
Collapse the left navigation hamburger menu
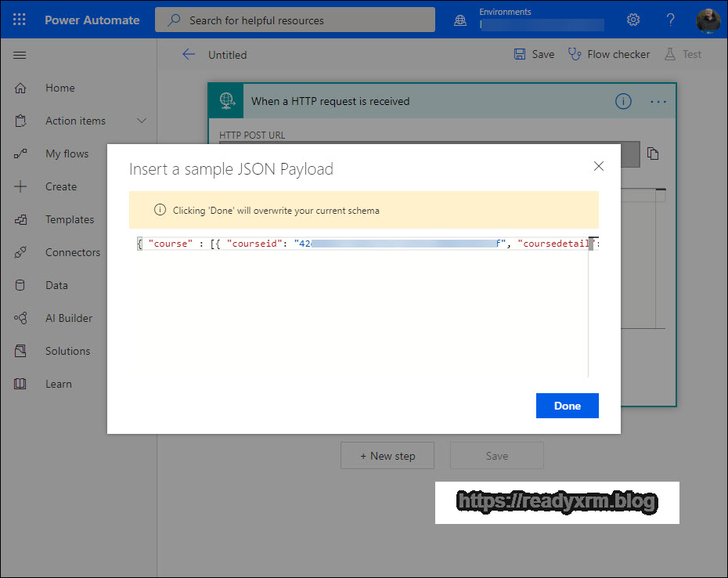click(x=20, y=55)
